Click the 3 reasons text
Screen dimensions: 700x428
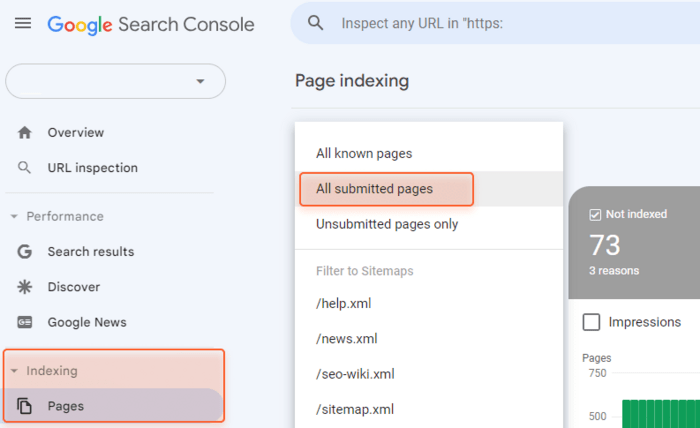614,271
